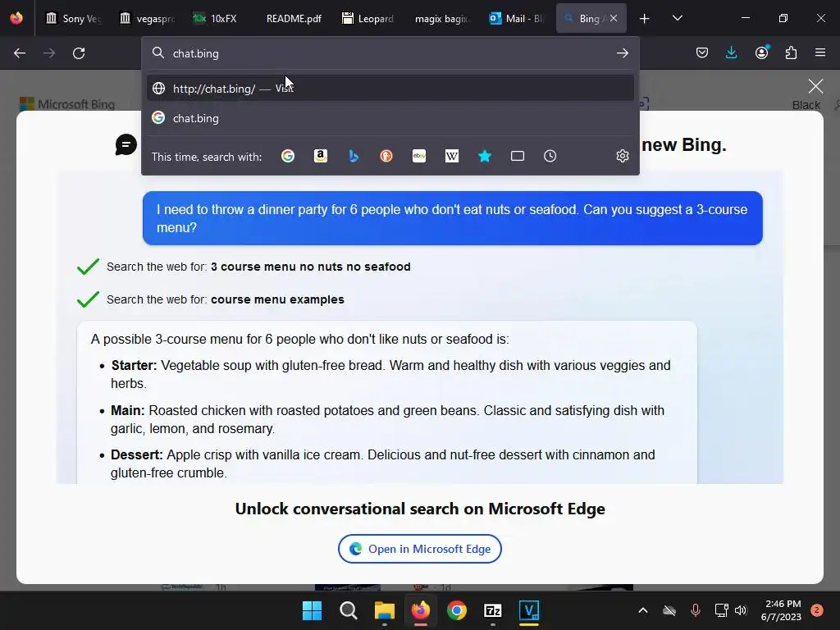Switch to the Mail tab
Screen dimensions: 840x630
tap(515, 18)
